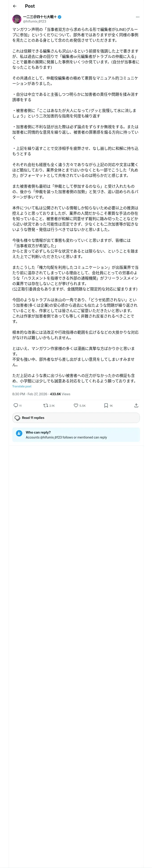
Task: Click the blue verified badge
Action: coord(60,16)
